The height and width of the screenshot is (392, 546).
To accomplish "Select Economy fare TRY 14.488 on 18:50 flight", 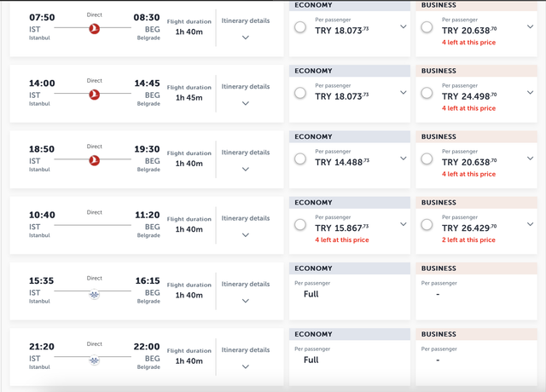I will click(300, 159).
